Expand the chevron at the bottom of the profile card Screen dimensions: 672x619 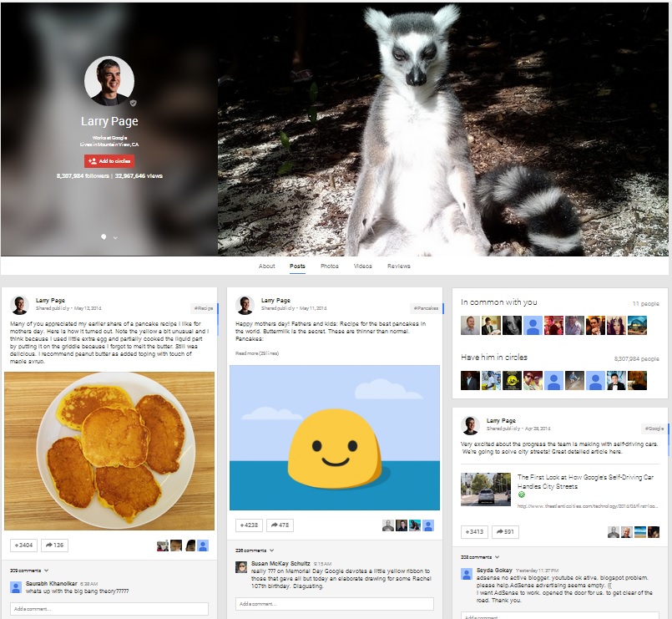point(115,237)
